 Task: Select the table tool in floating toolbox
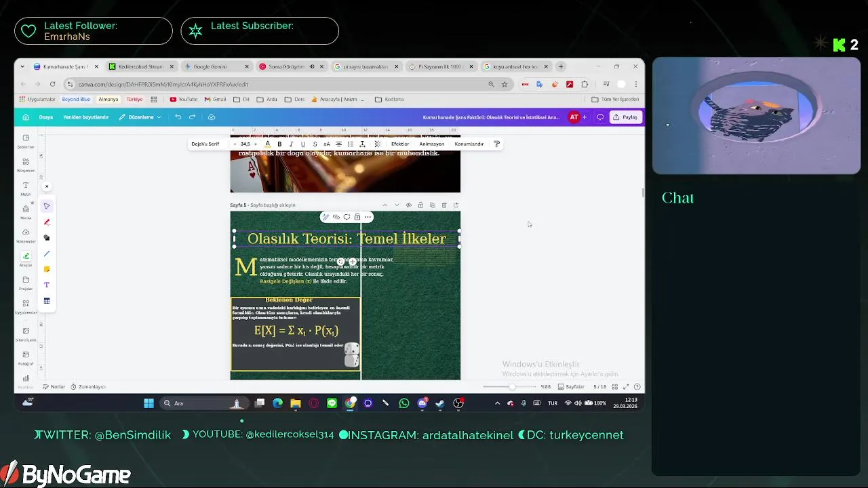click(x=47, y=301)
